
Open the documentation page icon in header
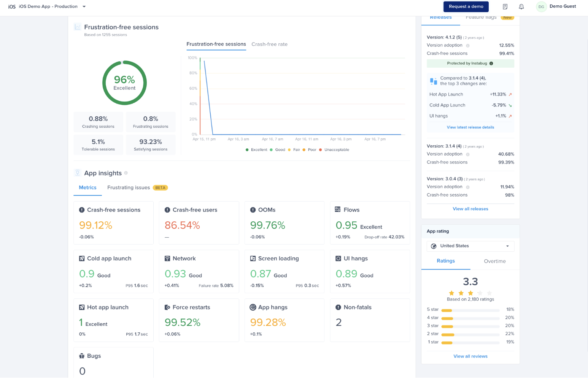[505, 6]
